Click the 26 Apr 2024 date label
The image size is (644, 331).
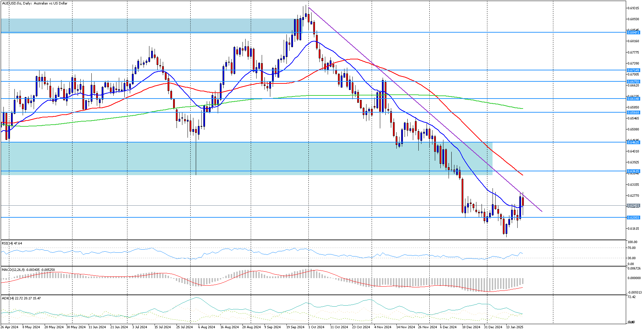pyautogui.click(x=9, y=327)
